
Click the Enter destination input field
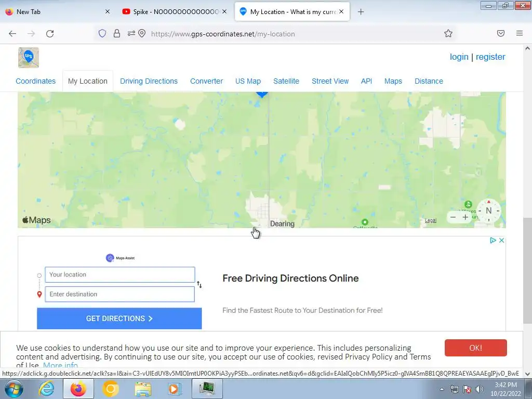pos(120,294)
